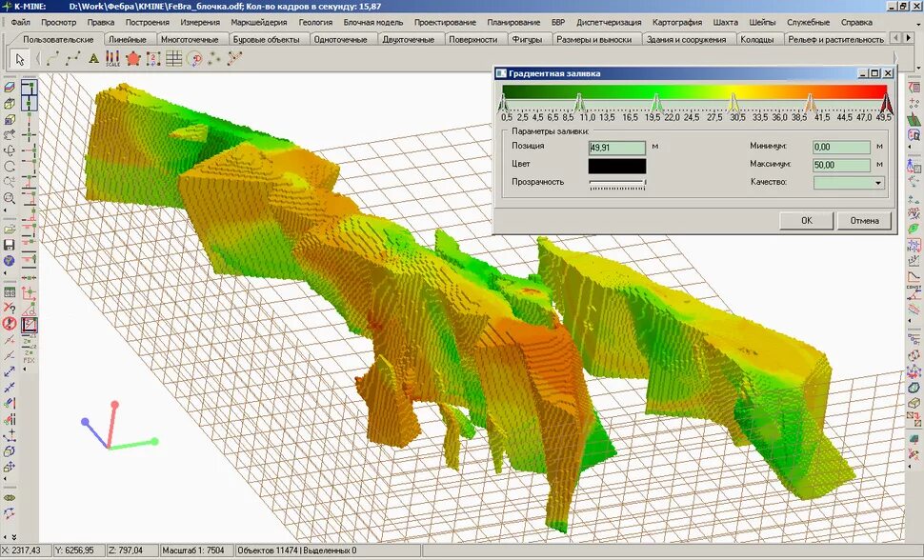Open the Блочная модель menu
Image resolution: width=924 pixels, height=560 pixels.
(373, 23)
